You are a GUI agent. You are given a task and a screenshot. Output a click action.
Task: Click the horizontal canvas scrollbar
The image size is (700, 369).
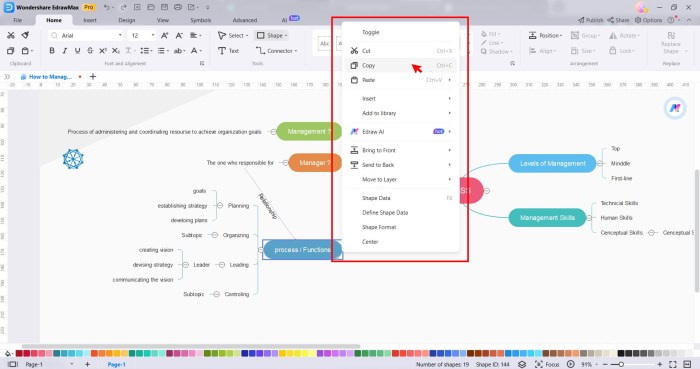click(191, 346)
